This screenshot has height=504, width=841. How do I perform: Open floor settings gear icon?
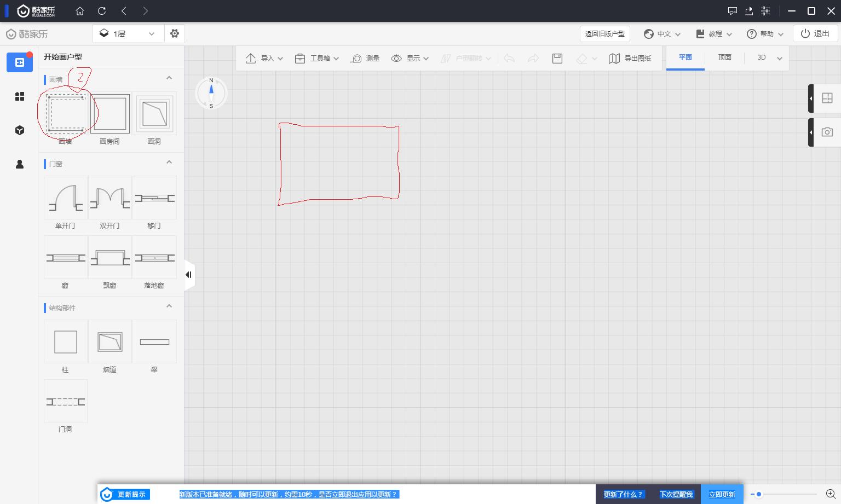click(175, 33)
